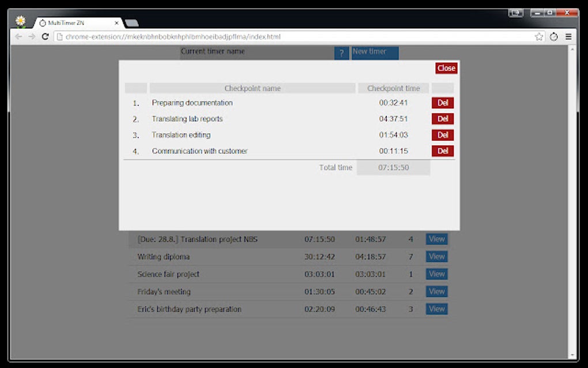588x368 pixels.
Task: Click the 04:18:57 time in Writing diploma row
Action: (x=371, y=257)
